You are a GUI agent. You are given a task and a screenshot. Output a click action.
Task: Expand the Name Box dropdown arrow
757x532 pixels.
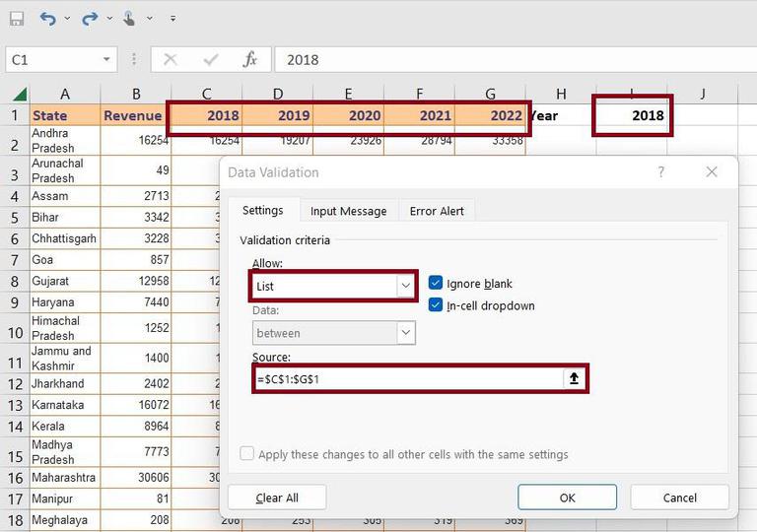[x=106, y=60]
